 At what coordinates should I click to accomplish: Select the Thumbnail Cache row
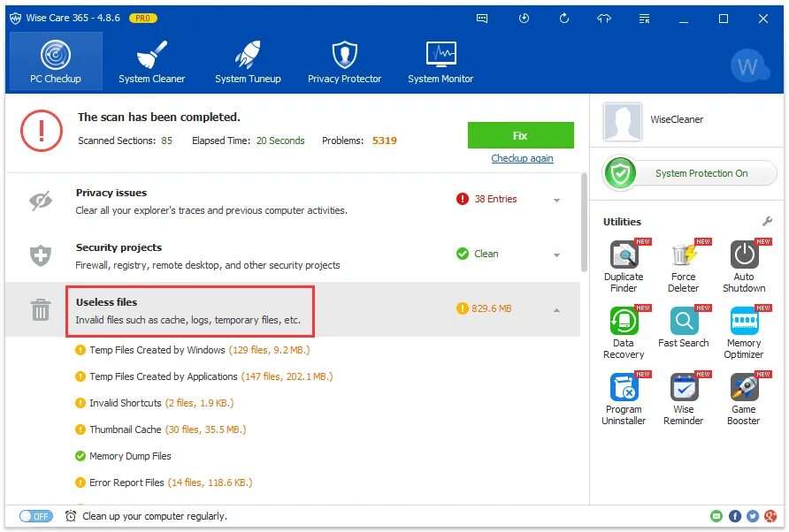[x=160, y=429]
